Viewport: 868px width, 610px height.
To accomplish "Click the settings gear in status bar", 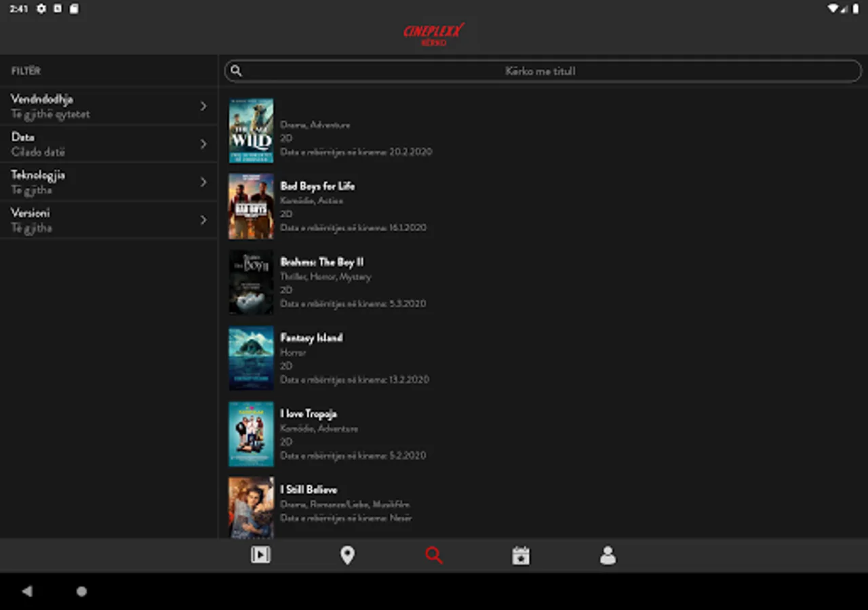I will (x=41, y=9).
